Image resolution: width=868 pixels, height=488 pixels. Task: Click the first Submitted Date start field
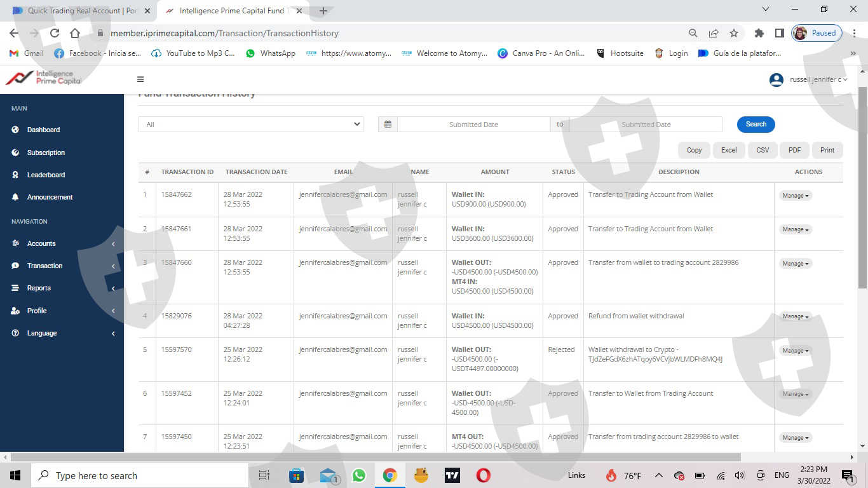click(473, 125)
